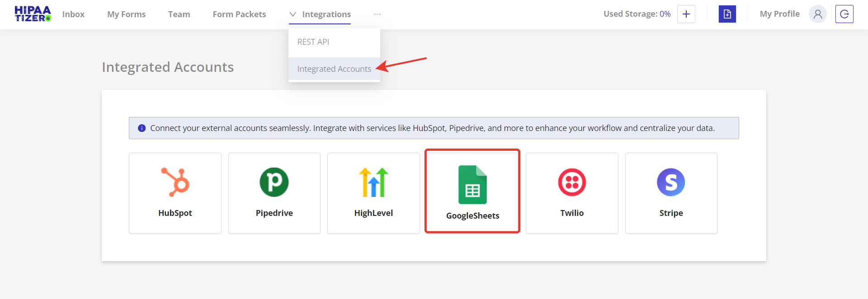
Task: Open the Pipedrive card label
Action: point(274,213)
